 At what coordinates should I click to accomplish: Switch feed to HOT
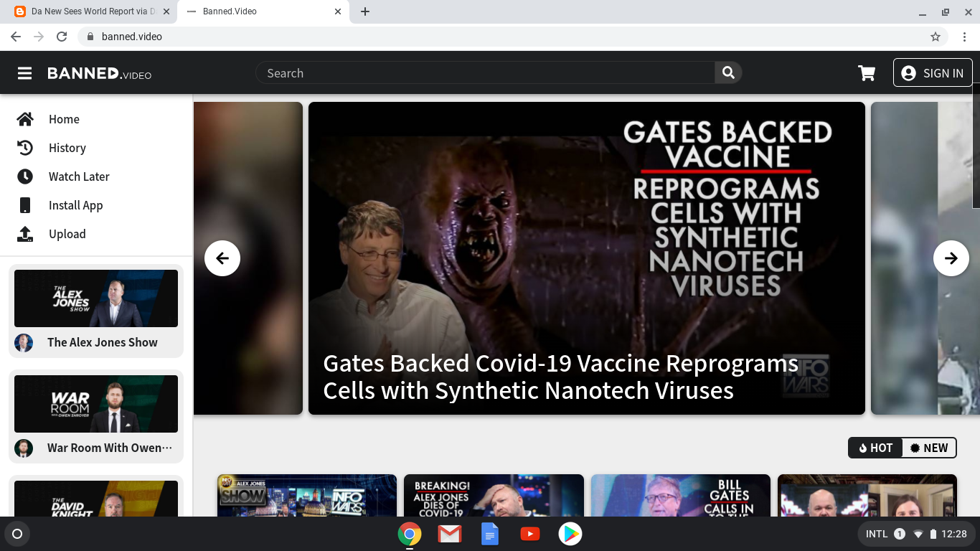tap(875, 448)
